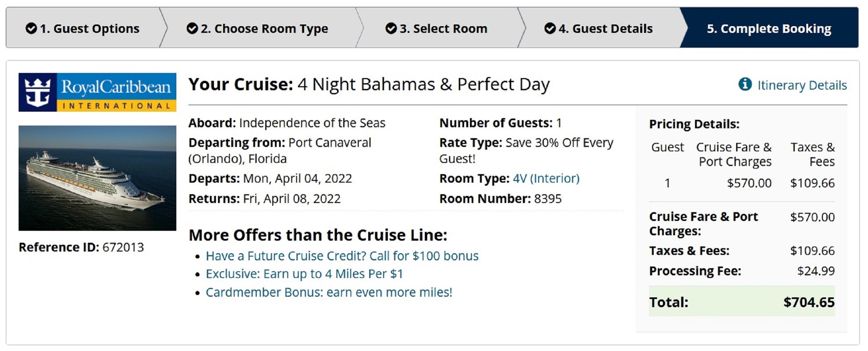The height and width of the screenshot is (351, 868).
Task: Click the Royal Caribbean crown and anchor logo
Action: click(x=37, y=90)
